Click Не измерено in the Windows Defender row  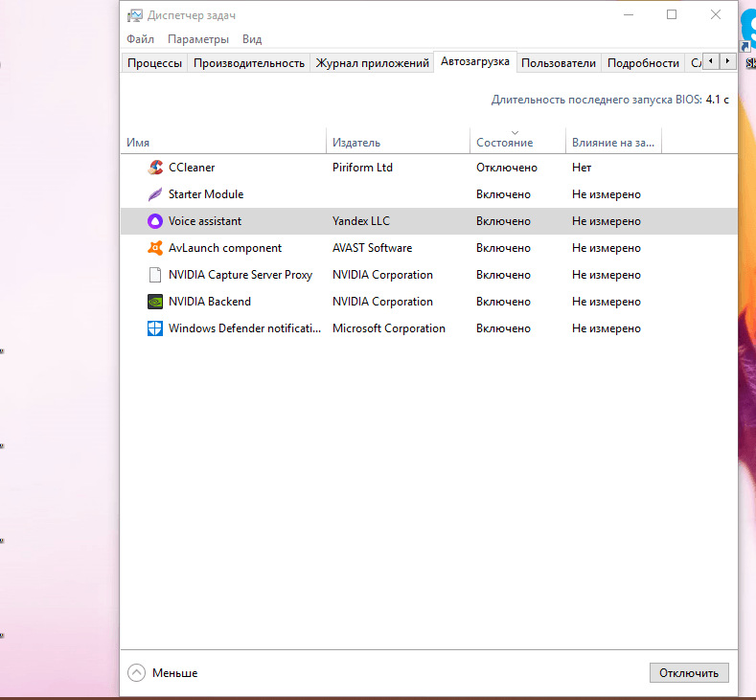click(607, 328)
